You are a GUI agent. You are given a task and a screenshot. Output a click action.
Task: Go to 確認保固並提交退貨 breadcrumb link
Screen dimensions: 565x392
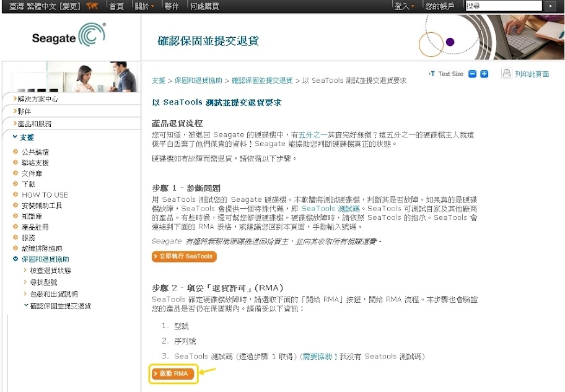(x=262, y=81)
